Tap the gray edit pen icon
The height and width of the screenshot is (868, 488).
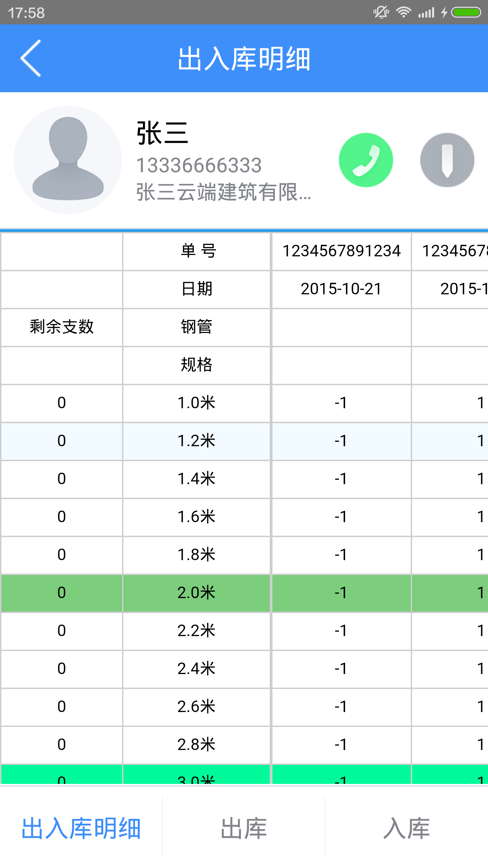pyautogui.click(x=447, y=160)
